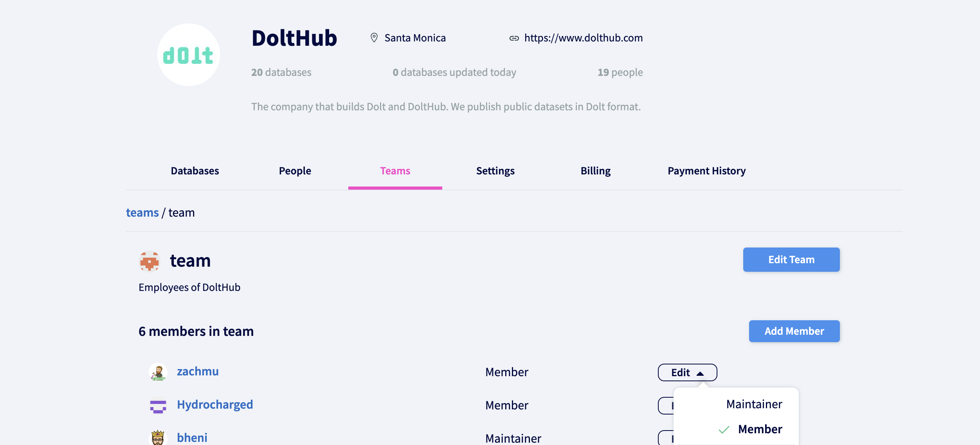The image size is (980, 445).
Task: Click the Add Member button
Action: coord(794,331)
